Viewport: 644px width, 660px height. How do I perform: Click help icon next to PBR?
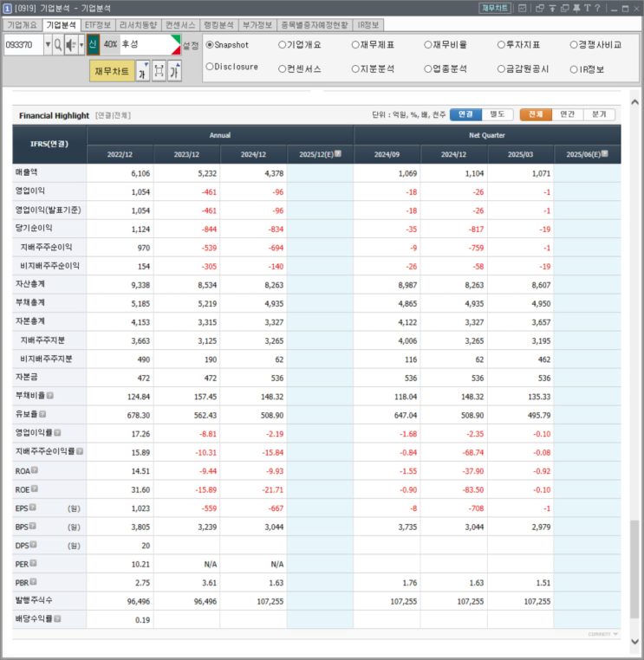(33, 582)
